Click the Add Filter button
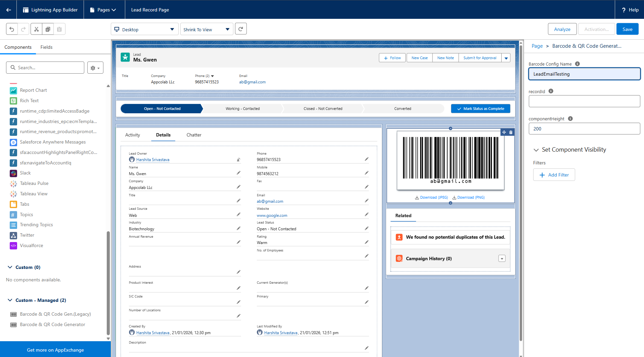The width and height of the screenshot is (644, 357). [x=554, y=175]
